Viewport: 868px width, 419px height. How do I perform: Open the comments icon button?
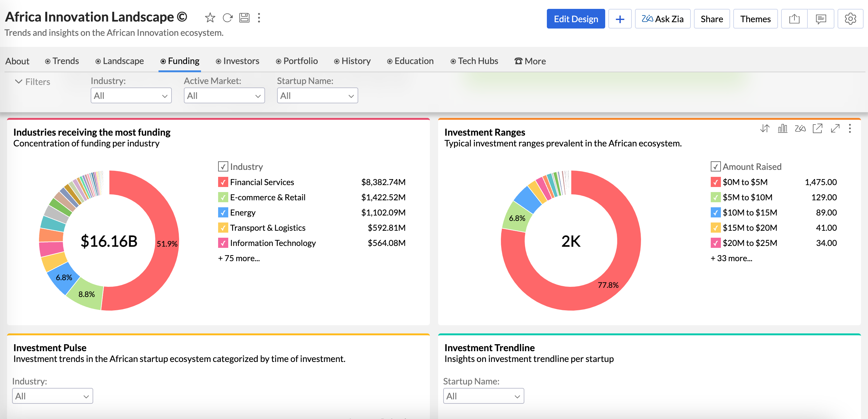tap(820, 19)
